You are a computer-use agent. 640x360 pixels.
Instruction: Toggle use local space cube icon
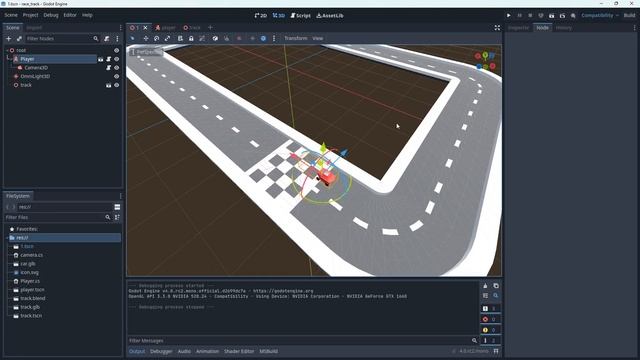[x=215, y=38]
